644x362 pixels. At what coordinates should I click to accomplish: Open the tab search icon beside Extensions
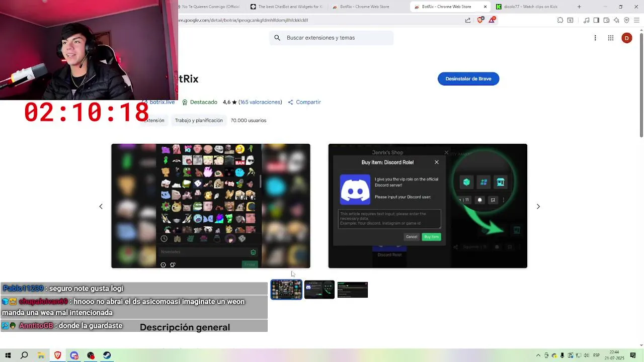click(570, 20)
